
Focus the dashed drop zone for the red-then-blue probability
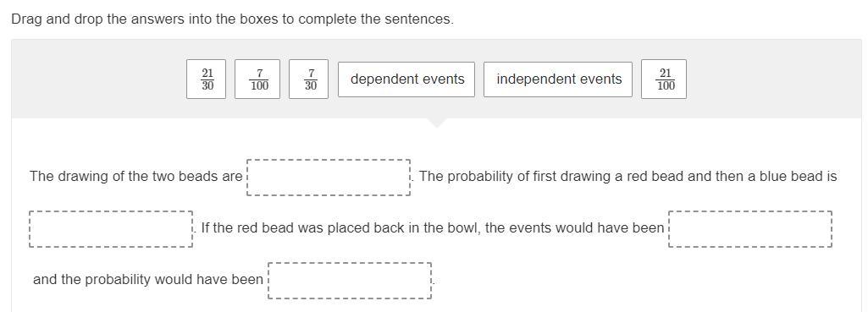click(111, 228)
